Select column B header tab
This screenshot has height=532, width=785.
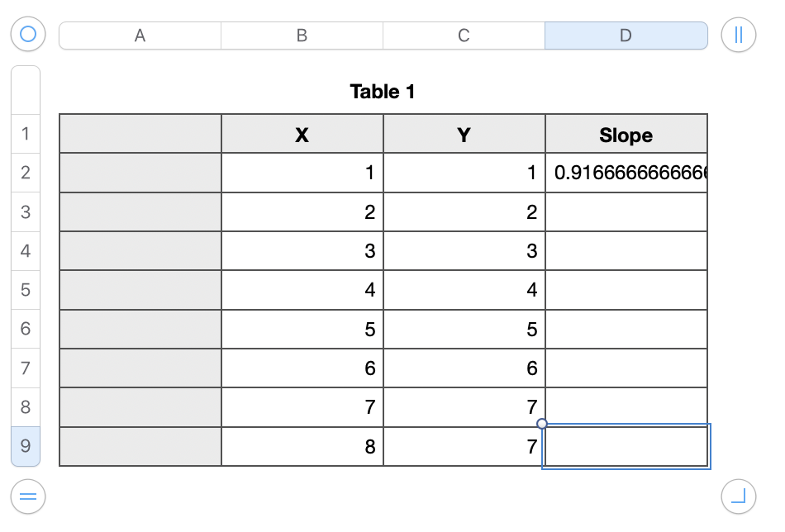point(302,36)
